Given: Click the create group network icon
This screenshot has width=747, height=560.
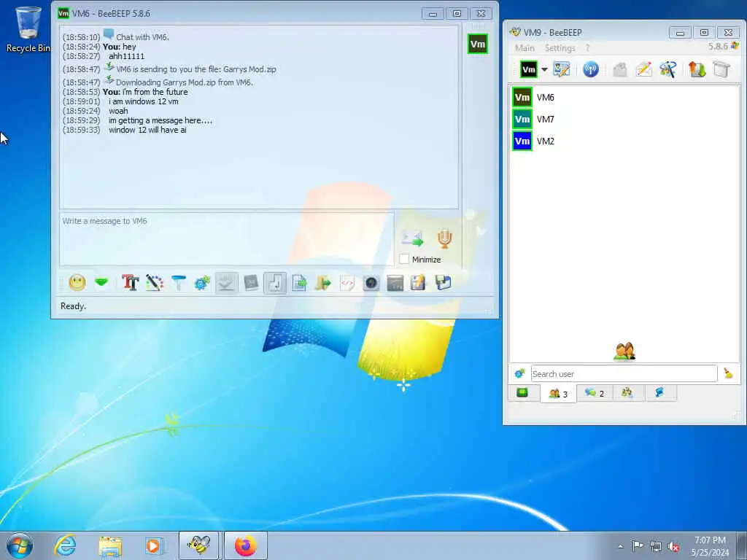Looking at the screenshot, I should [668, 69].
